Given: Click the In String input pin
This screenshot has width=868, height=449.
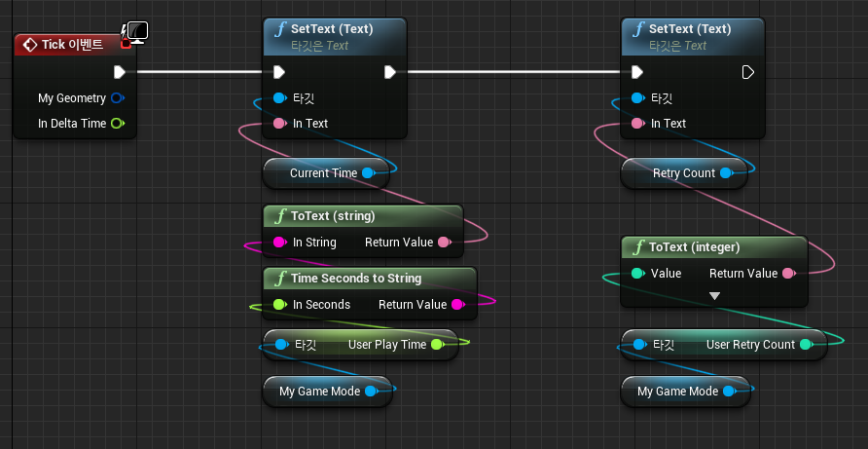Looking at the screenshot, I should point(280,243).
